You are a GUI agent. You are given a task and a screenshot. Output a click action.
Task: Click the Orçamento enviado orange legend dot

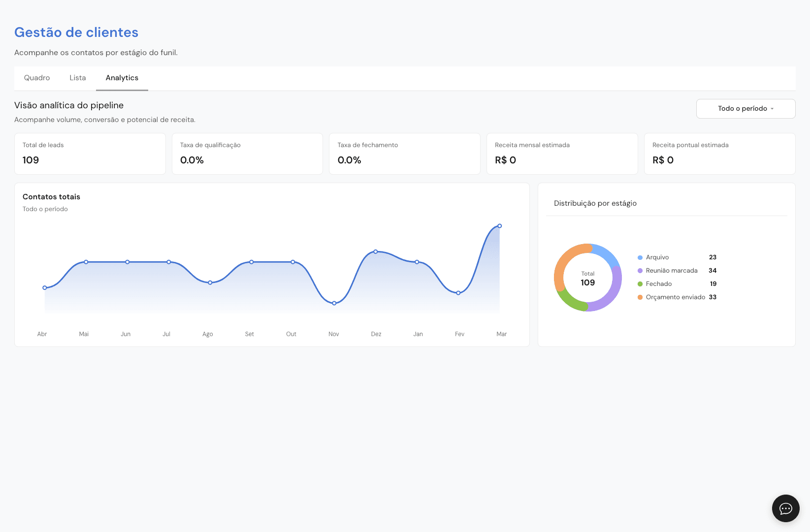coord(640,297)
